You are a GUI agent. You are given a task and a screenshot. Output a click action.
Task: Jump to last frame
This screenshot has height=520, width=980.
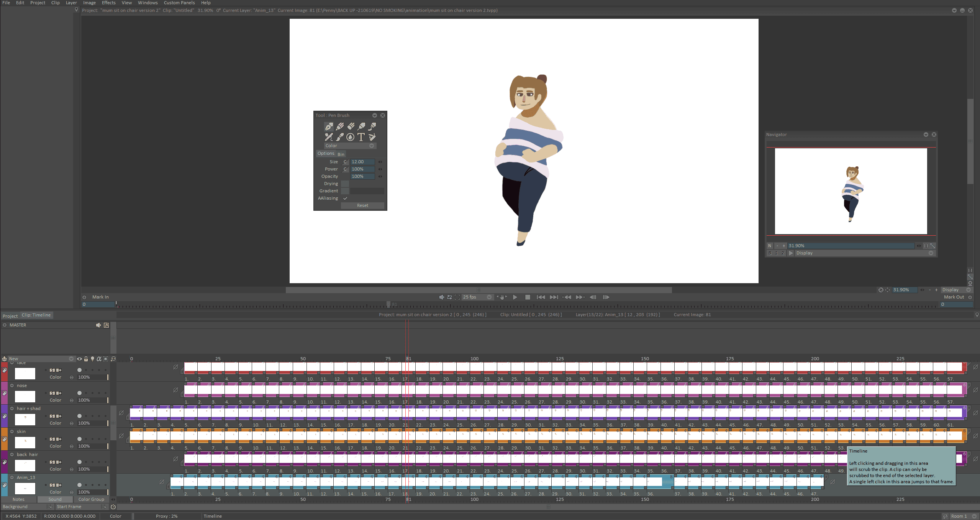554,297
